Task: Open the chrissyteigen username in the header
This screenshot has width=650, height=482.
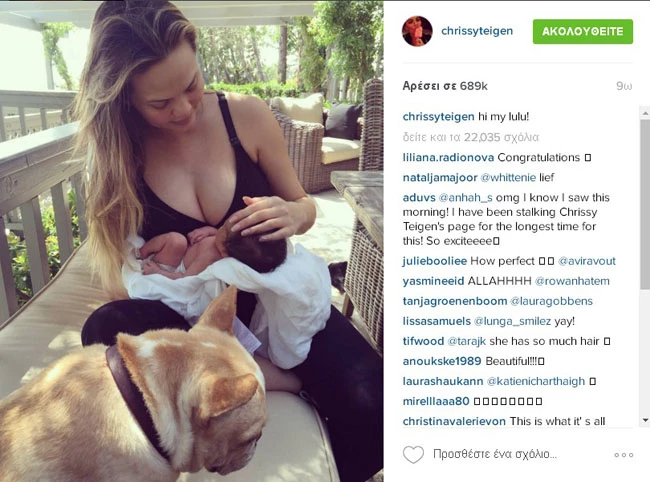Action: point(477,31)
